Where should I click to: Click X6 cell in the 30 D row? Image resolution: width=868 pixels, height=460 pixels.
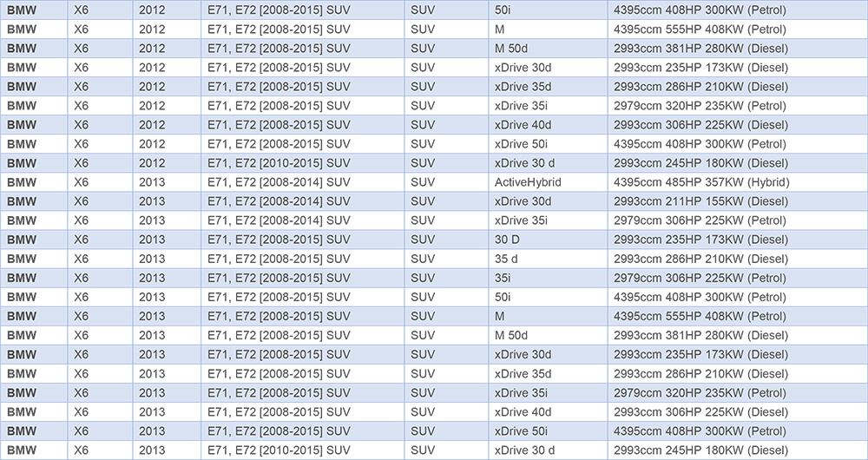pyautogui.click(x=82, y=240)
